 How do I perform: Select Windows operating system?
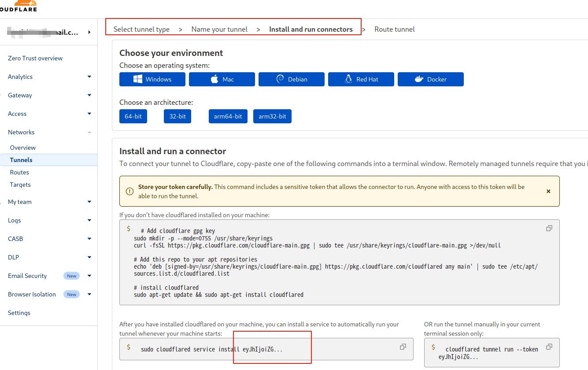pos(152,79)
